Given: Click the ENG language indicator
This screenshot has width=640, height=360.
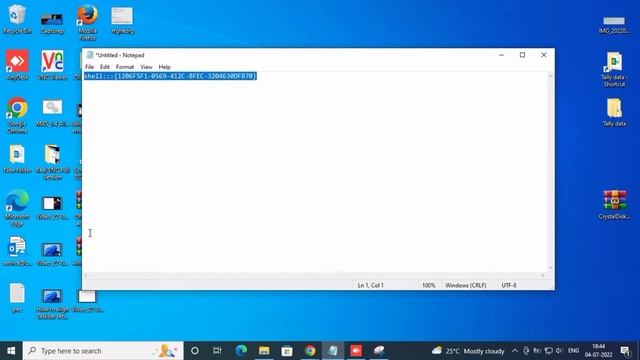Looking at the screenshot, I should (x=573, y=351).
